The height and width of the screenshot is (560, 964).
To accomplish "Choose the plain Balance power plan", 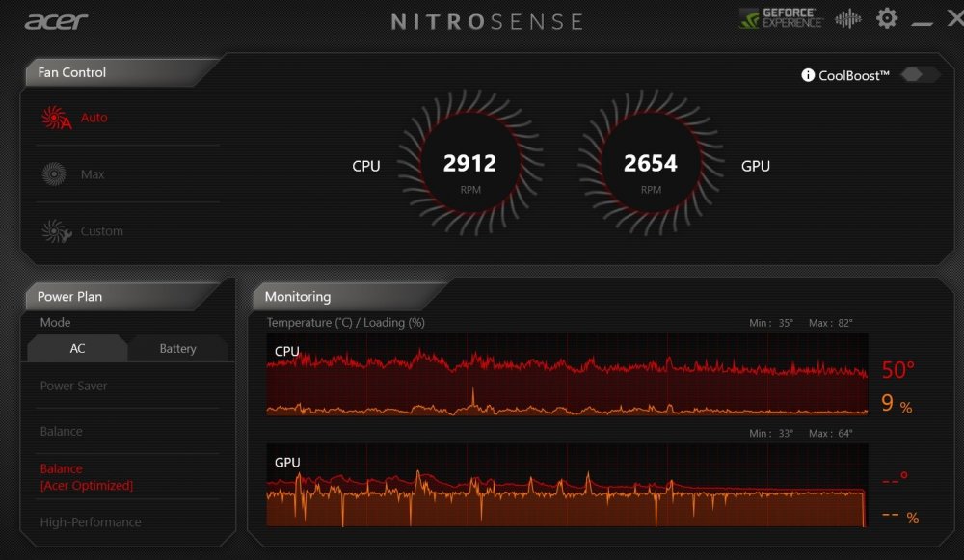I will click(61, 431).
